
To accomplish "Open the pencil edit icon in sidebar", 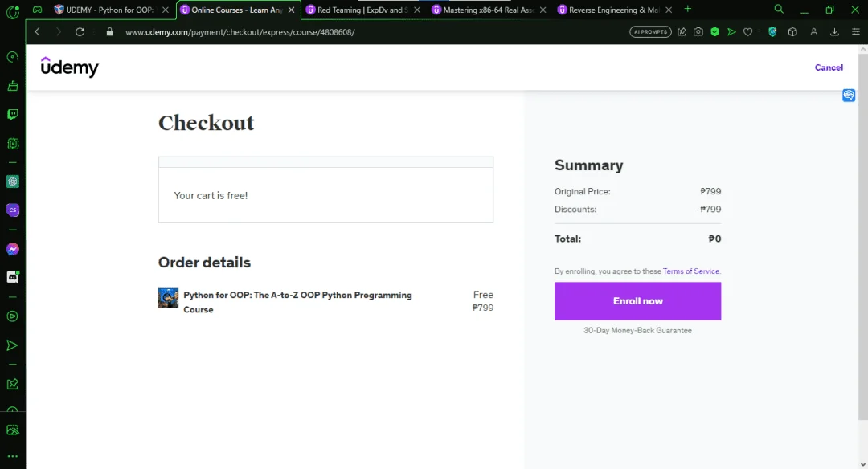I will pos(12,384).
